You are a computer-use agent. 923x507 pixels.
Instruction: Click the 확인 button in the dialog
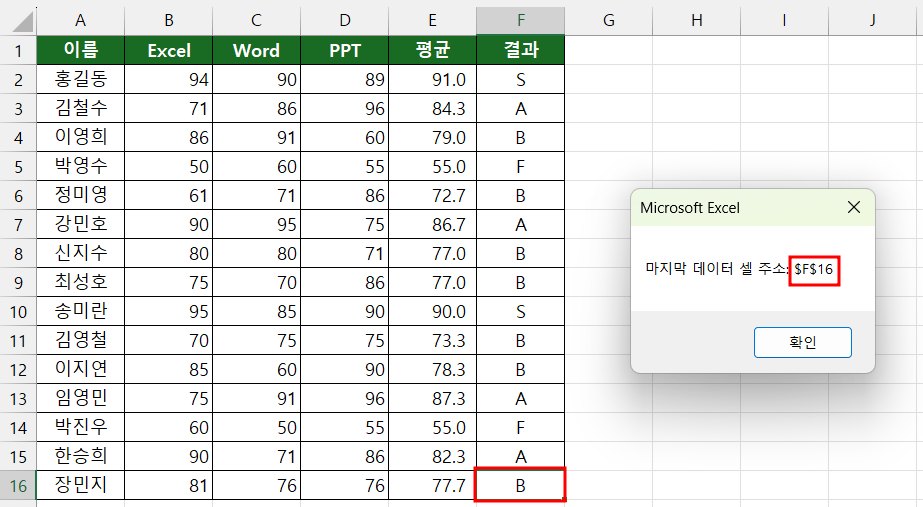[x=802, y=342]
